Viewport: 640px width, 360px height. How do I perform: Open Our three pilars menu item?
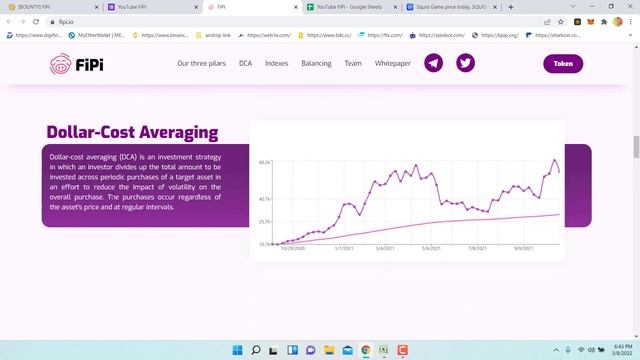point(201,63)
